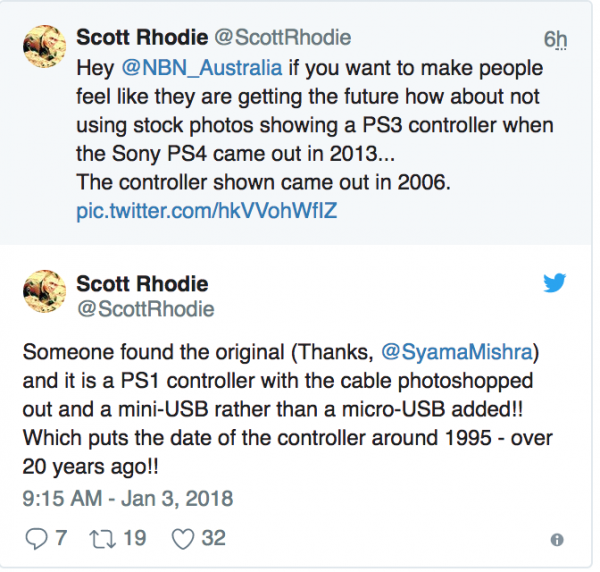Click Scott Rhodie name in the main tweet

tap(145, 284)
